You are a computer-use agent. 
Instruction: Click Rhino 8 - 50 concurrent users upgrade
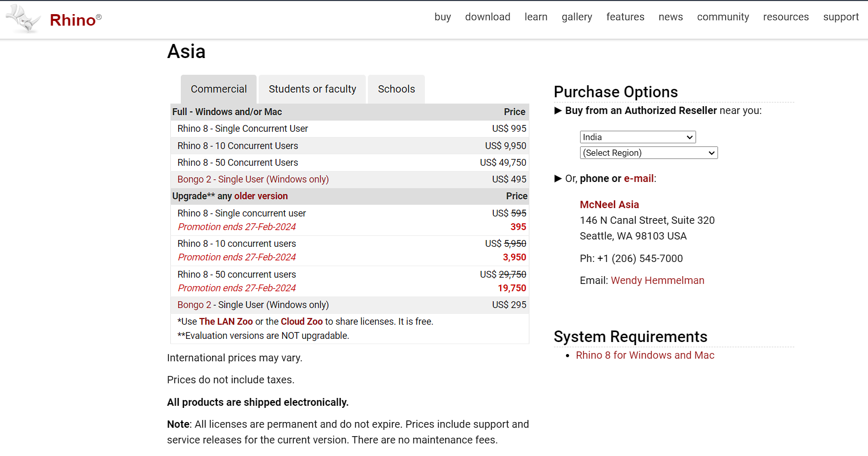tap(236, 275)
